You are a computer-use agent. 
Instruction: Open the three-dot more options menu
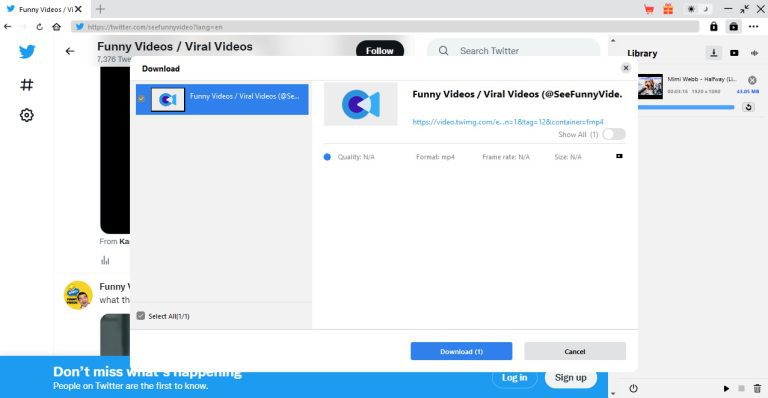coord(754,26)
